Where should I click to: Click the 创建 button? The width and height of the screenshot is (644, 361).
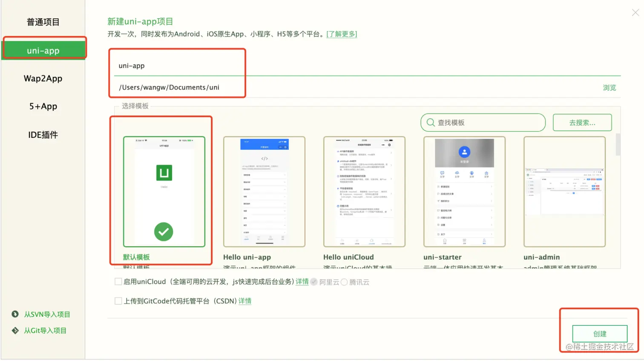tap(600, 334)
